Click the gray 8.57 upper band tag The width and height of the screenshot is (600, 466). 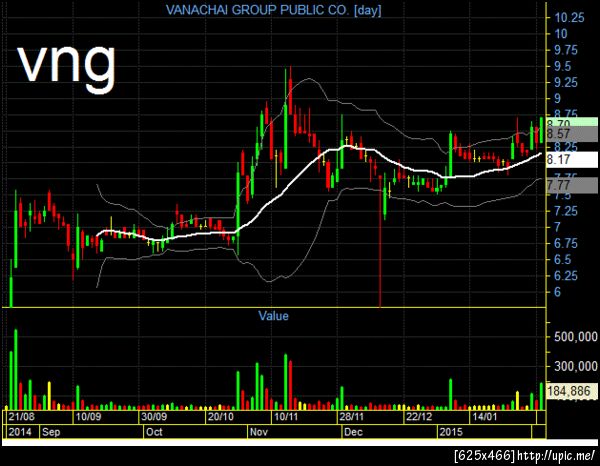[x=572, y=134]
